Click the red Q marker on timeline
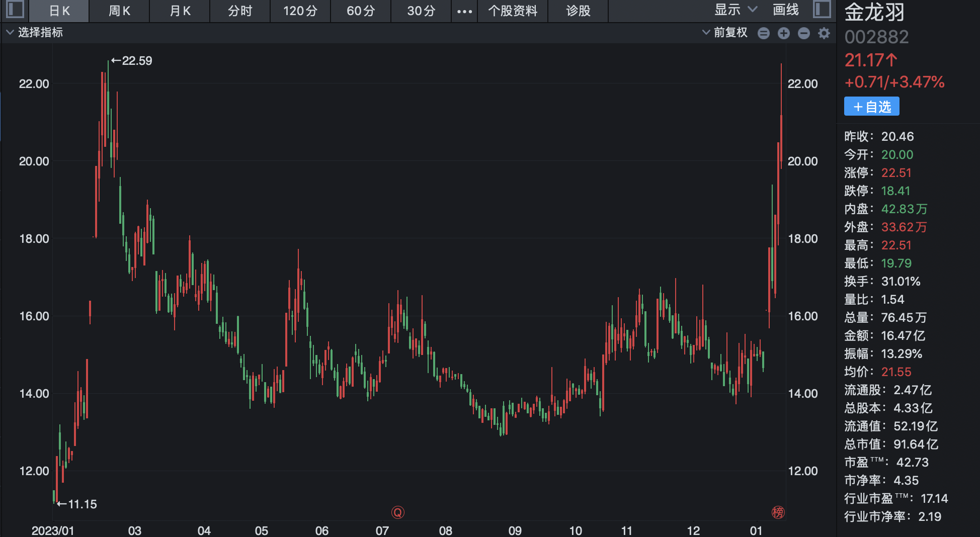This screenshot has width=980, height=537. (x=397, y=512)
